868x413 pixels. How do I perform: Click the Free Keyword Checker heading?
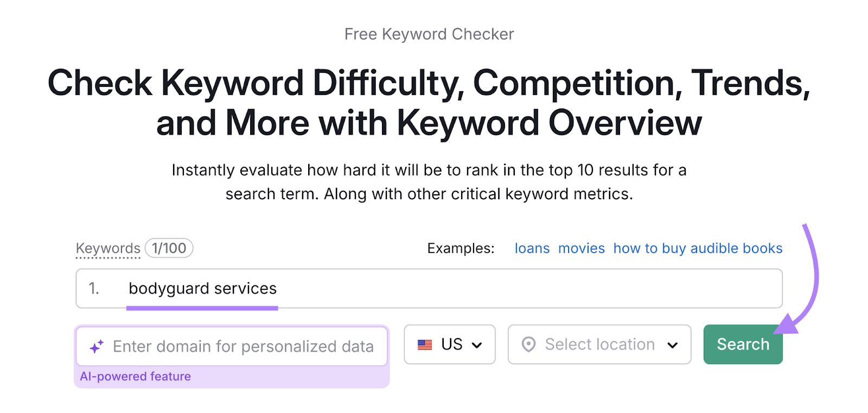(x=429, y=34)
